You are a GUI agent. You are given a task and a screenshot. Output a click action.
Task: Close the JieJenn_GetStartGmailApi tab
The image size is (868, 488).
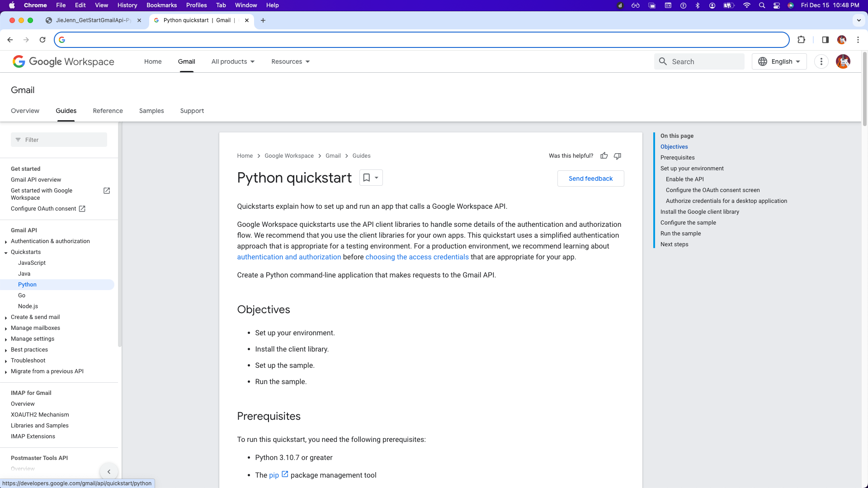click(139, 20)
